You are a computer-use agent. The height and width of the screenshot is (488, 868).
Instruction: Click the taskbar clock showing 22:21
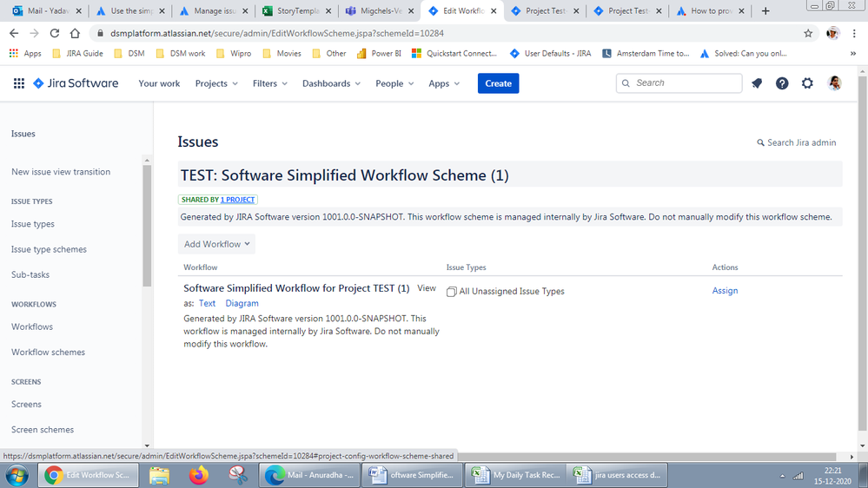(832, 476)
